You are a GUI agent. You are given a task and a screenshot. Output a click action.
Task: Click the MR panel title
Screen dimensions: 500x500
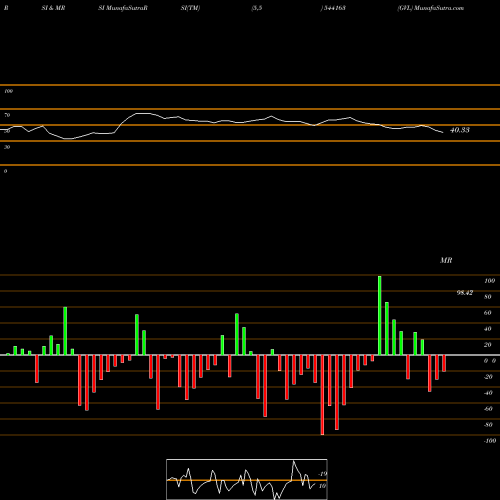446,260
